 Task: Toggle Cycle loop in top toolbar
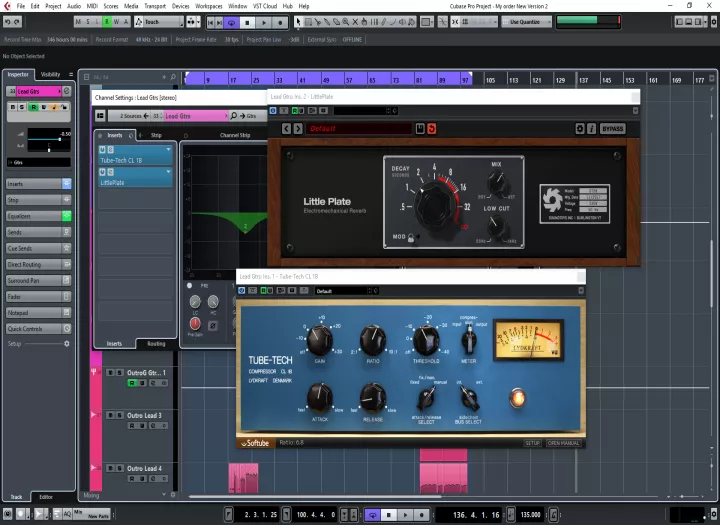pyautogui.click(x=231, y=22)
